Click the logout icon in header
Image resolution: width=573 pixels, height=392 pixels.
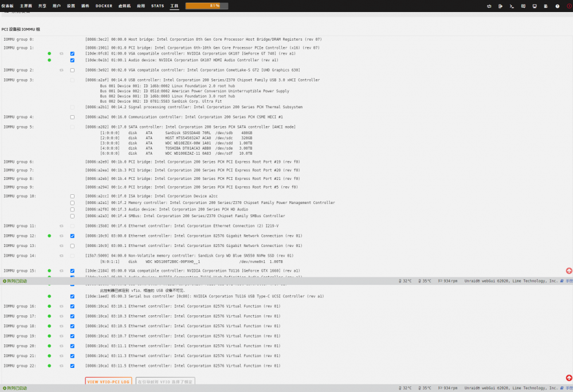point(500,6)
